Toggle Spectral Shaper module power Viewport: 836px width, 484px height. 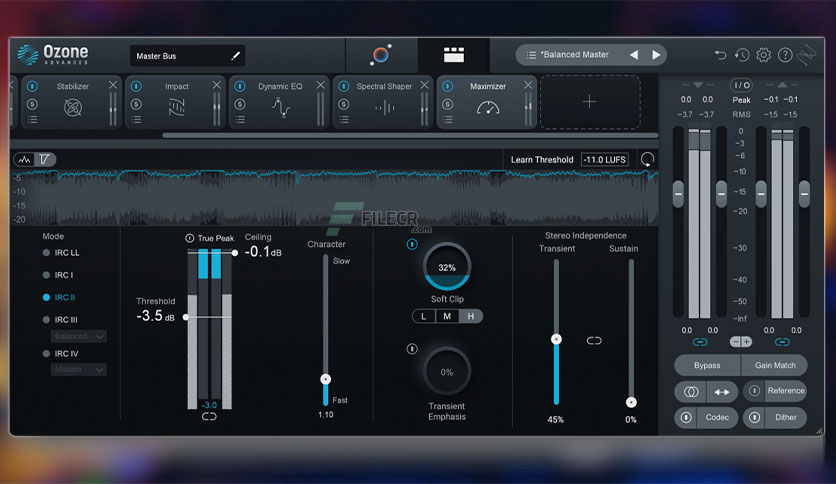pos(344,86)
